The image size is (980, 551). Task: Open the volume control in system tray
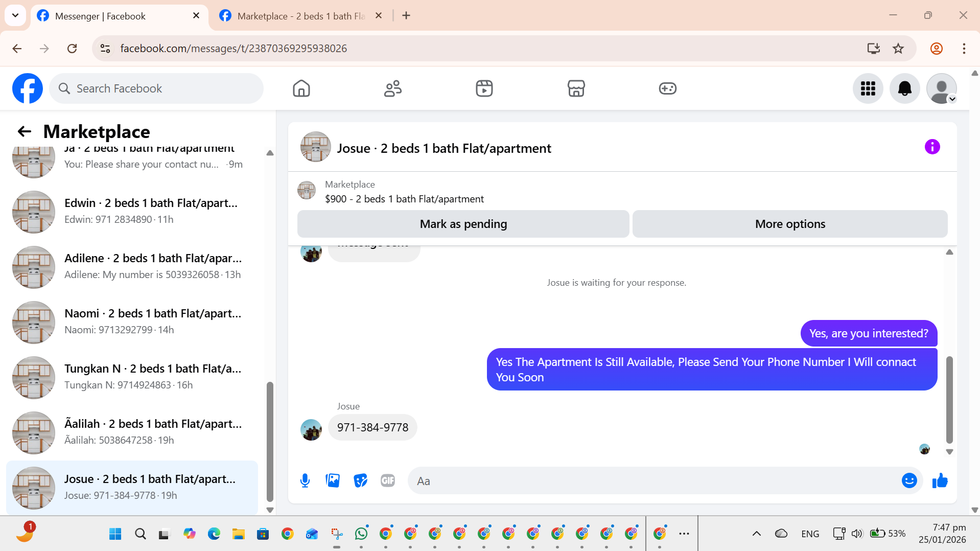857,534
